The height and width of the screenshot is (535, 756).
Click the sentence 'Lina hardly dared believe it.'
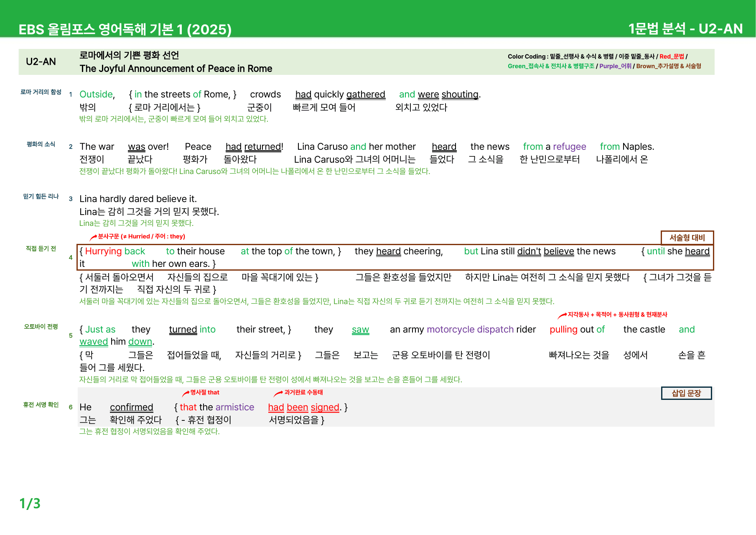tap(138, 199)
